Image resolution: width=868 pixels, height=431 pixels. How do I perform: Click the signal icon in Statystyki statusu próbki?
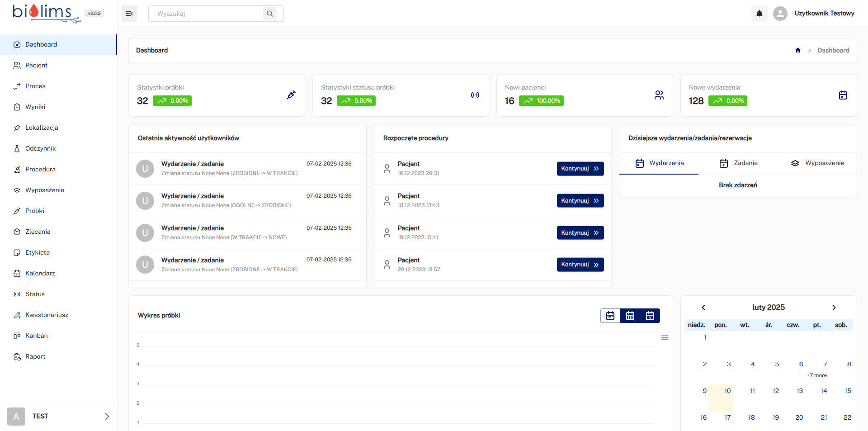point(475,95)
